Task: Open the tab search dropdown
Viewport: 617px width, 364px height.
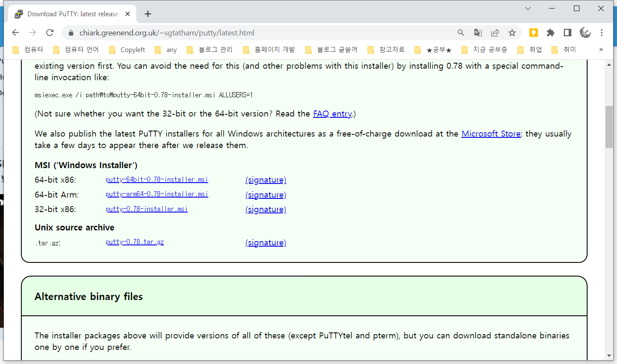Action: pos(528,9)
